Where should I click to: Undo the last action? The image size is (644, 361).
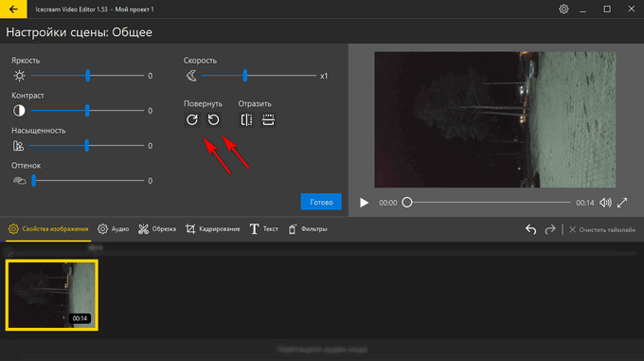pyautogui.click(x=530, y=229)
